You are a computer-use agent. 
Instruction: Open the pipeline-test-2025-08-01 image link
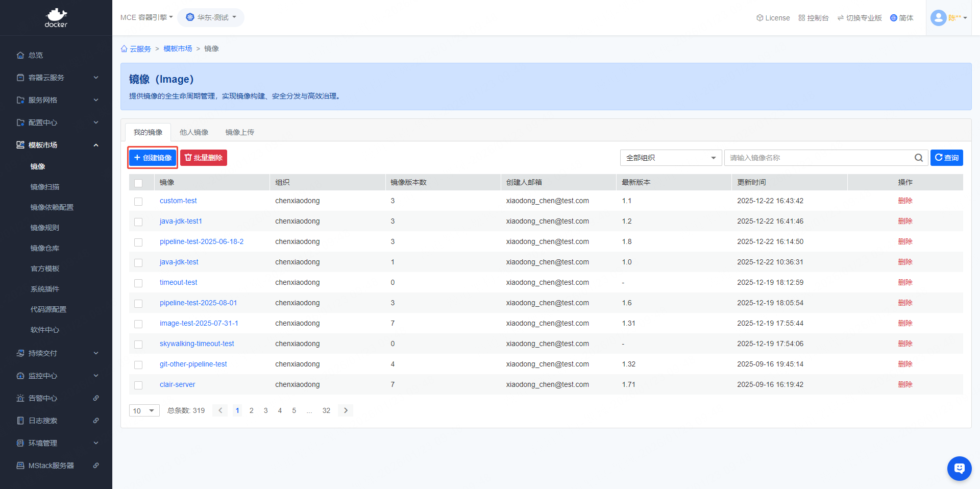(198, 303)
